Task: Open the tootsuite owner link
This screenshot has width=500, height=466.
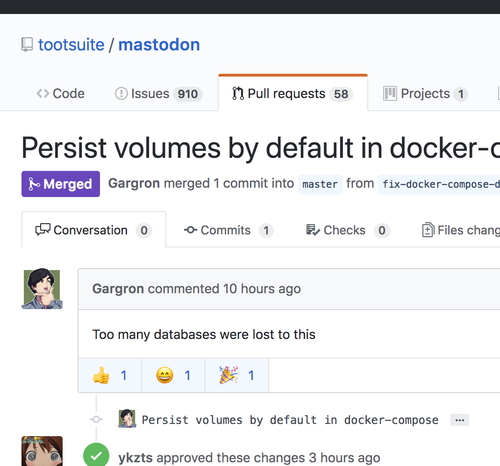Action: coord(71,45)
